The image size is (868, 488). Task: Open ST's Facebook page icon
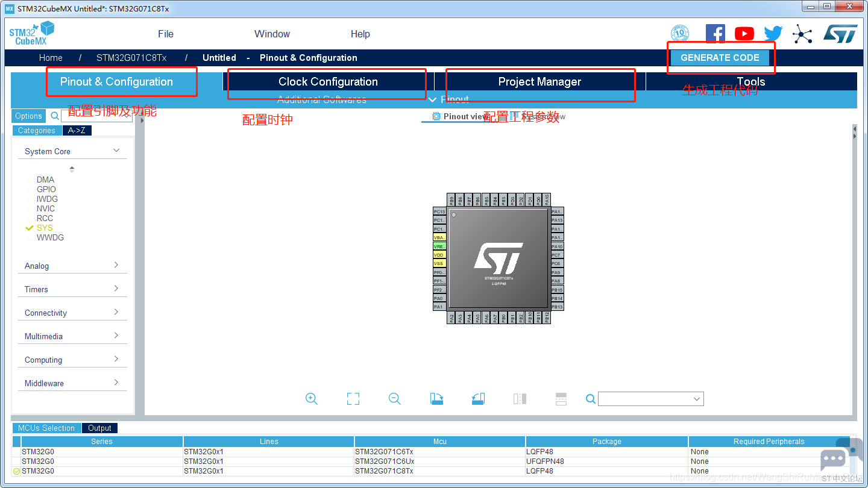point(715,34)
